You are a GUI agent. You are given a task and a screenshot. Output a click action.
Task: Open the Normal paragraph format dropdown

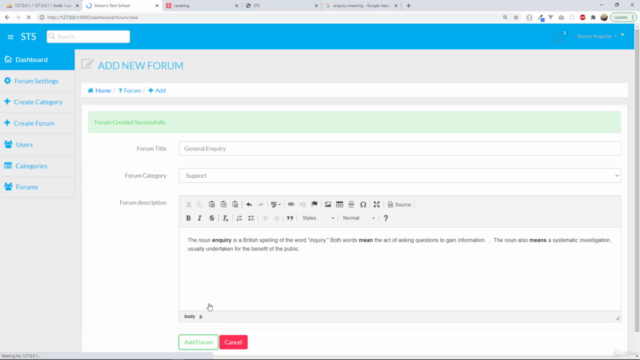tap(358, 218)
